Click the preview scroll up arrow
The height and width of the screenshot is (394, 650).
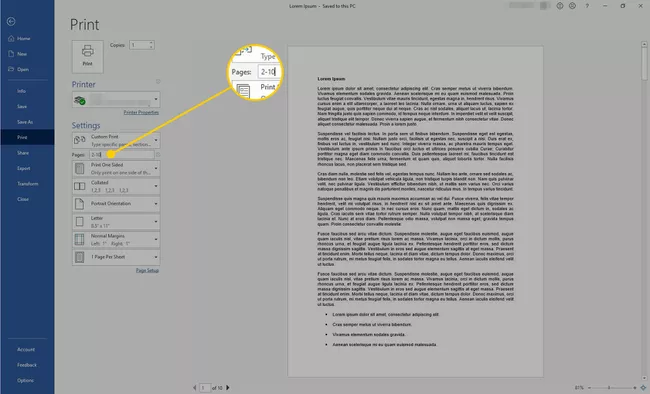(x=644, y=44)
